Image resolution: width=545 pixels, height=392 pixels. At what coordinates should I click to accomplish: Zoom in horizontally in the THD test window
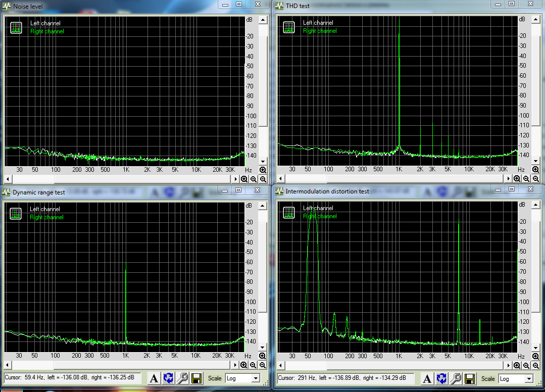(517, 179)
